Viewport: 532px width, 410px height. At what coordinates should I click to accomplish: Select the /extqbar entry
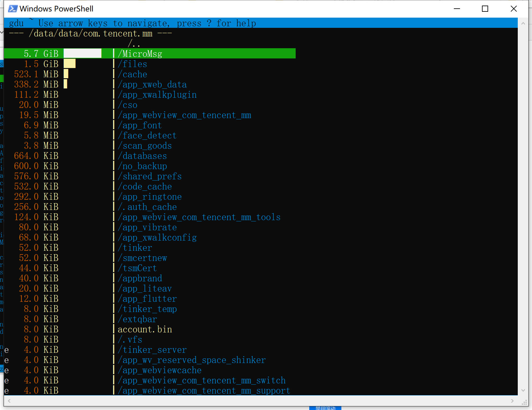coord(137,319)
